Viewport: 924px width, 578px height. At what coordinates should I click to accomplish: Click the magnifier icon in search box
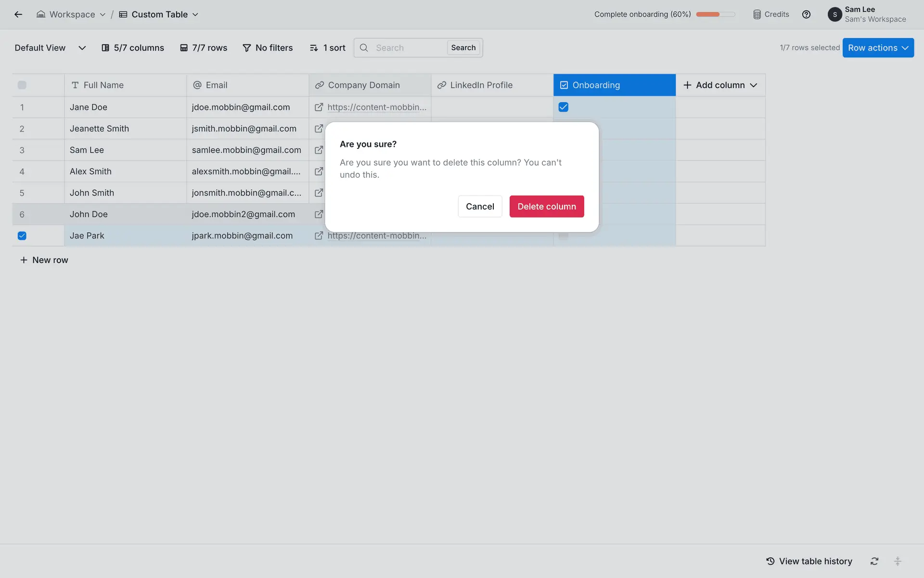pos(364,48)
